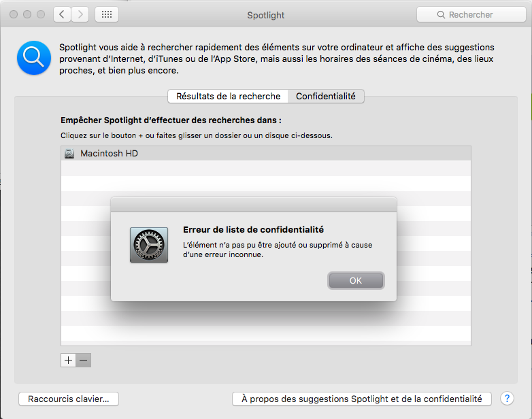Switch to Résultats de la recherche tab
Image resolution: width=532 pixels, height=419 pixels.
coord(228,97)
